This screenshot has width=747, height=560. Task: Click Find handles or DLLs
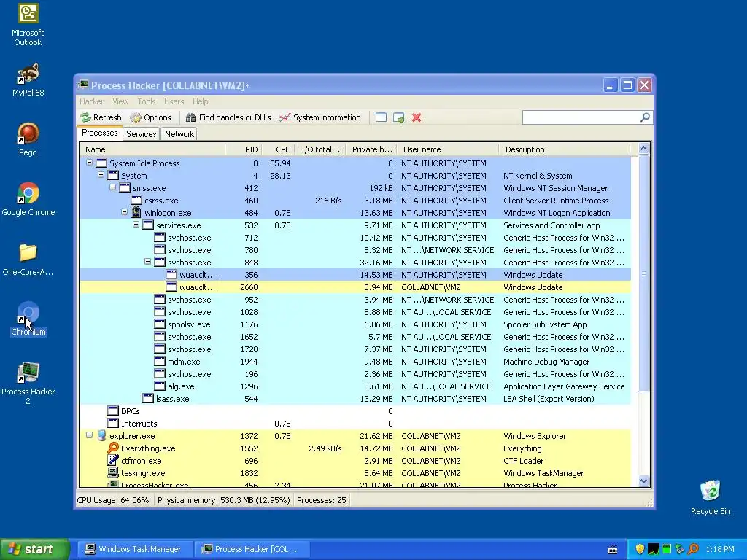tap(228, 117)
